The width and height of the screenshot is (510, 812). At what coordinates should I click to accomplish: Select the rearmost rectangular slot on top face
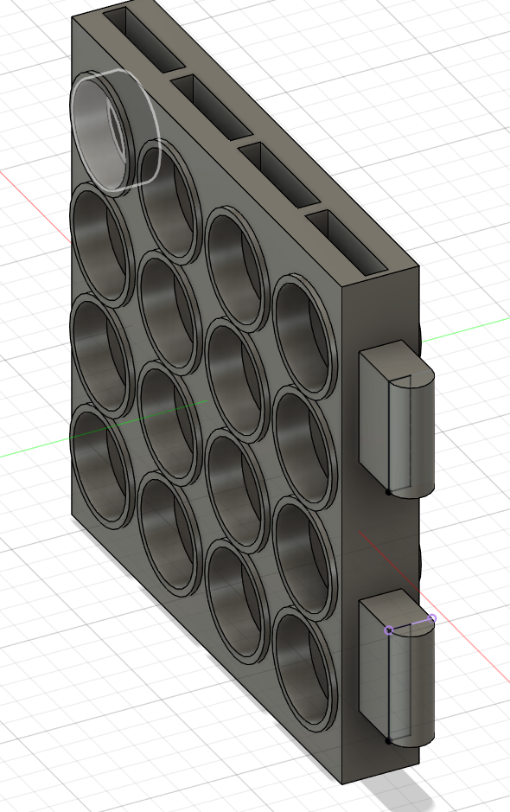tap(144, 38)
